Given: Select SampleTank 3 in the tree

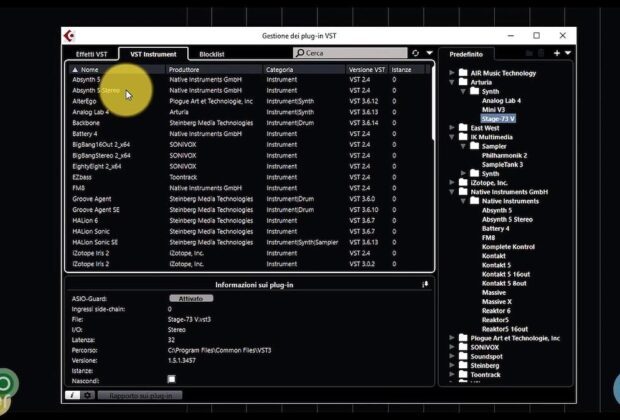Looking at the screenshot, I should (x=502, y=165).
